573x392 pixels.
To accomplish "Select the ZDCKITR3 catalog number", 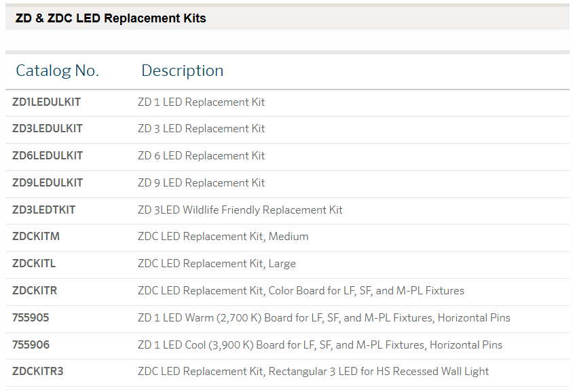I will pyautogui.click(x=37, y=372).
